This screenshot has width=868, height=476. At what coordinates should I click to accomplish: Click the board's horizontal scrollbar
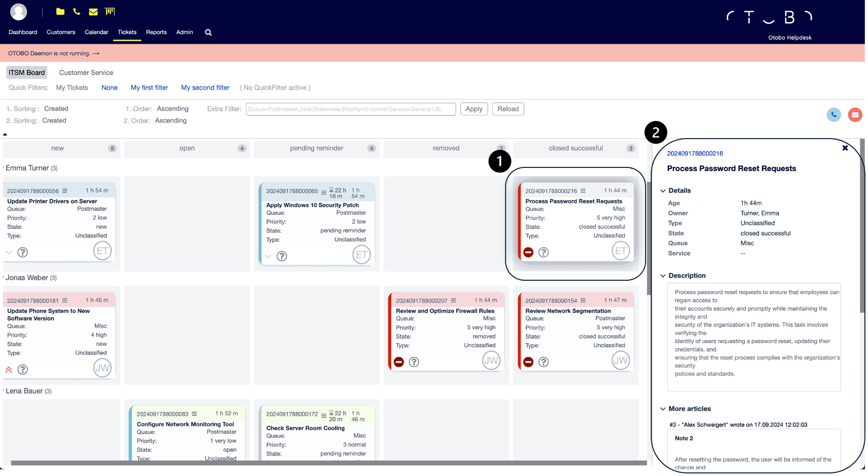point(328,463)
